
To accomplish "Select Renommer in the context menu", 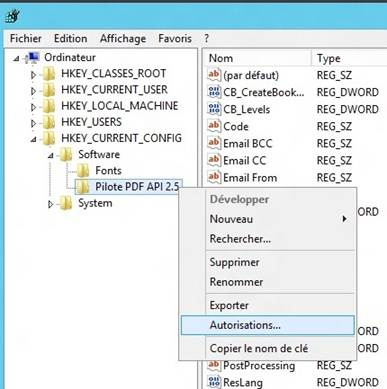I will tap(267, 282).
